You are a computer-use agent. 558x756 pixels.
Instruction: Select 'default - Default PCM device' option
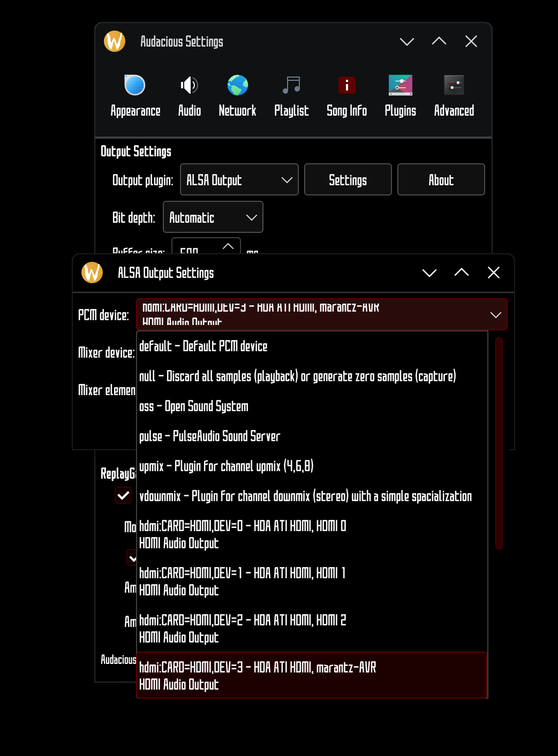pyautogui.click(x=312, y=346)
